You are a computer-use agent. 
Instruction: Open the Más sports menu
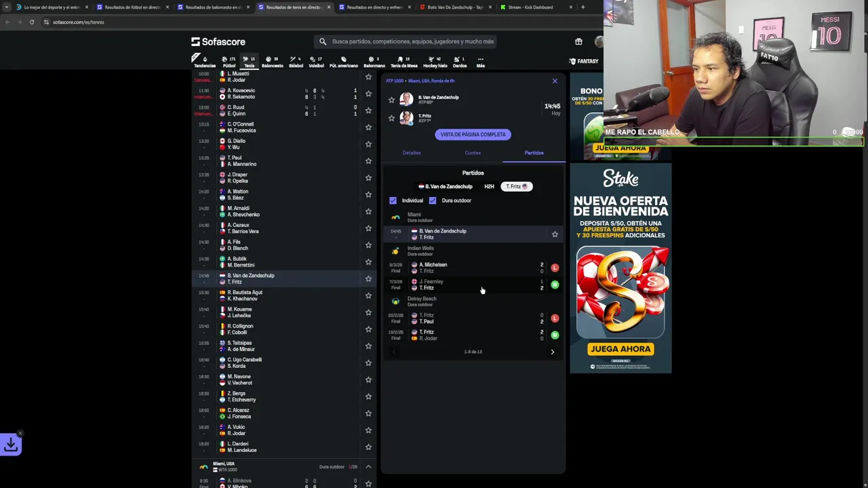click(480, 62)
